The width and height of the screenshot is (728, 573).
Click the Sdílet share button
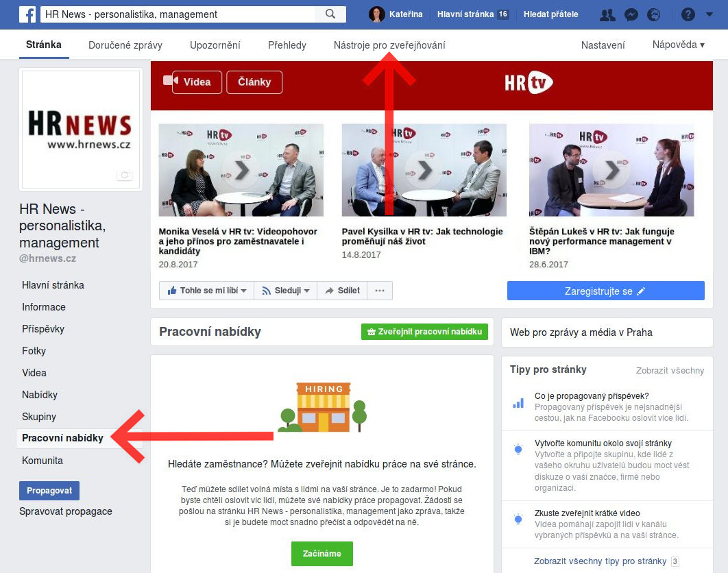[342, 291]
